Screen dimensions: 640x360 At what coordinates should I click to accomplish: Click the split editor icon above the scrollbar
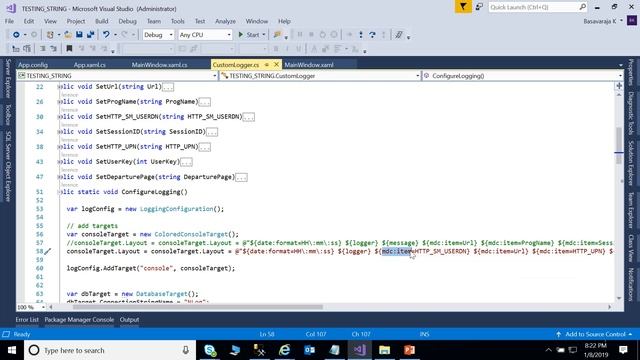click(619, 86)
